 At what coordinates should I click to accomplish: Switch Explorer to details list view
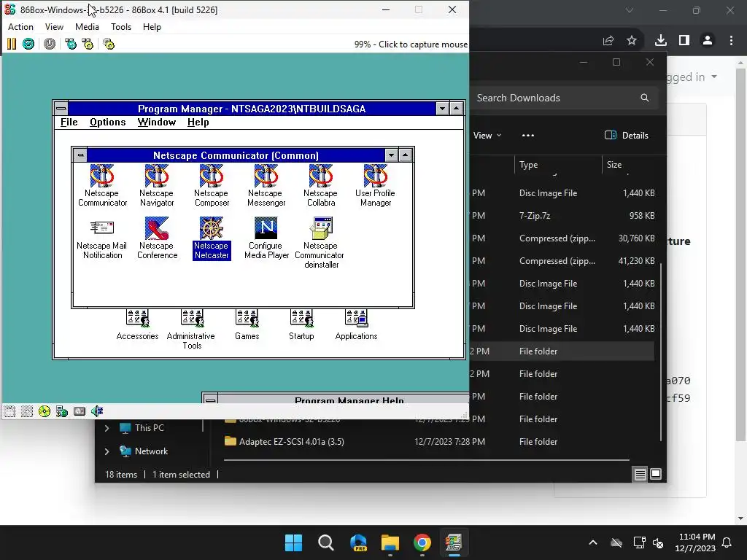640,474
